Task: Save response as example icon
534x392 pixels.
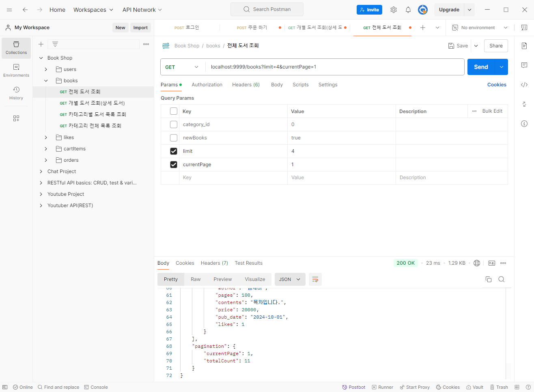Action: (492, 263)
